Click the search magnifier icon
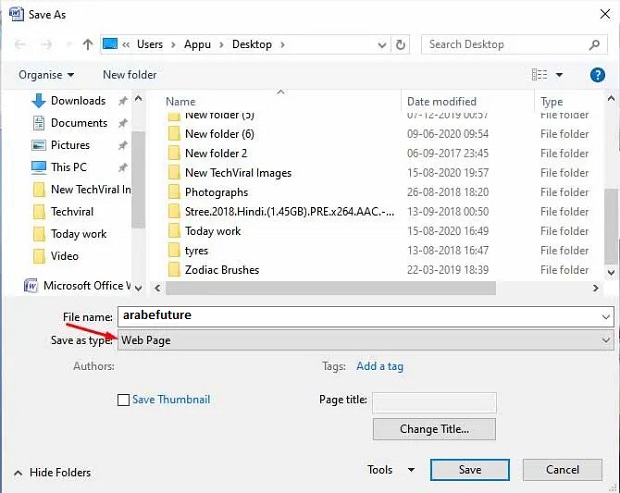 click(x=594, y=45)
